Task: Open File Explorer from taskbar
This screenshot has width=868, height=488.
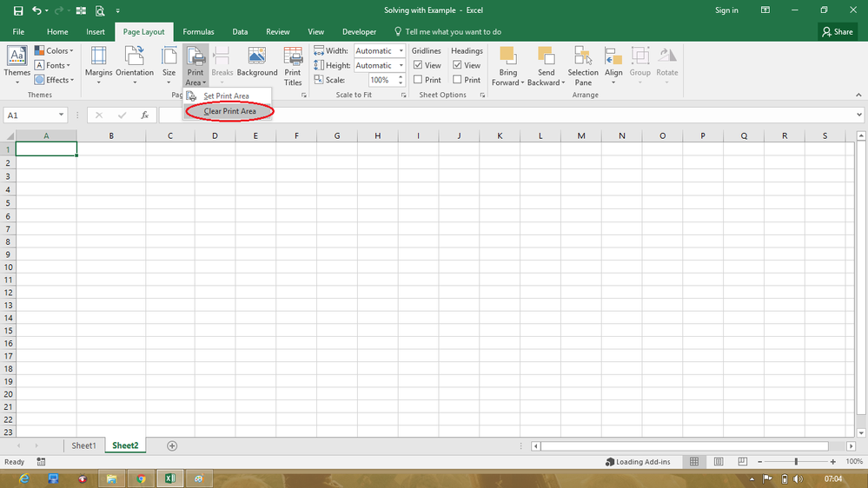Action: (111, 478)
